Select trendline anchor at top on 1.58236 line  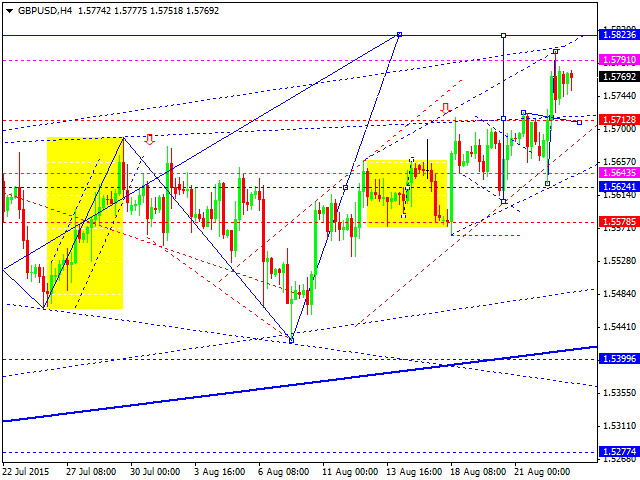400,35
